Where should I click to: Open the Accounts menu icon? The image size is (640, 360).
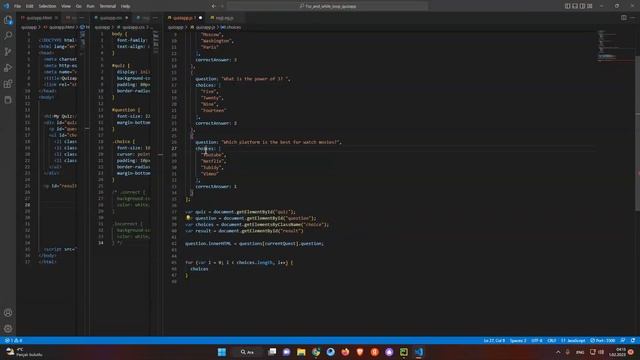(x=8, y=313)
